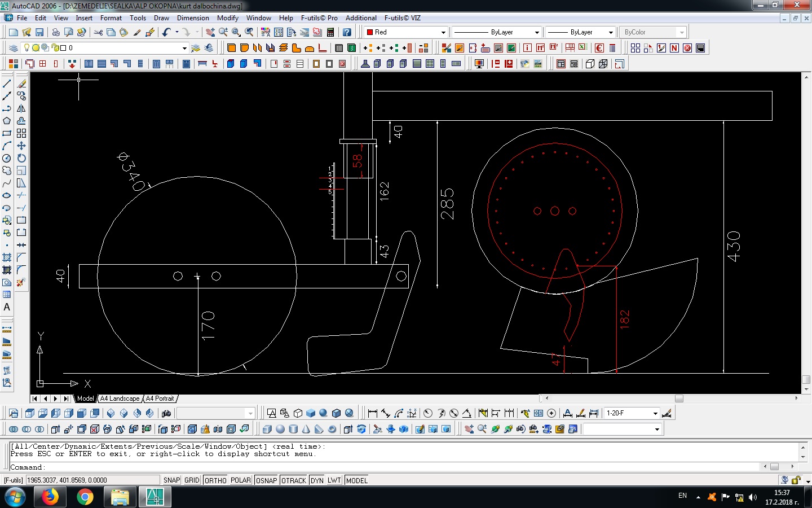Expand the layer list dropdown

[184, 48]
